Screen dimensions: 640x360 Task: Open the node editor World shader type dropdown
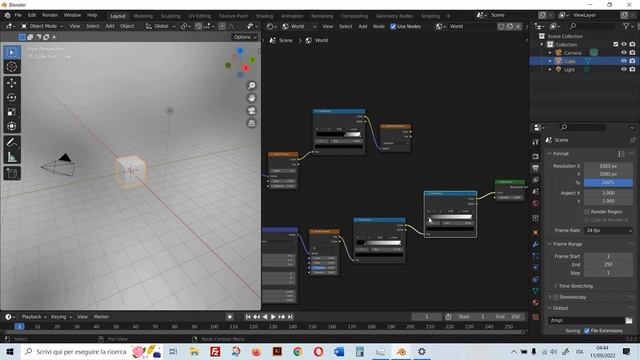300,27
